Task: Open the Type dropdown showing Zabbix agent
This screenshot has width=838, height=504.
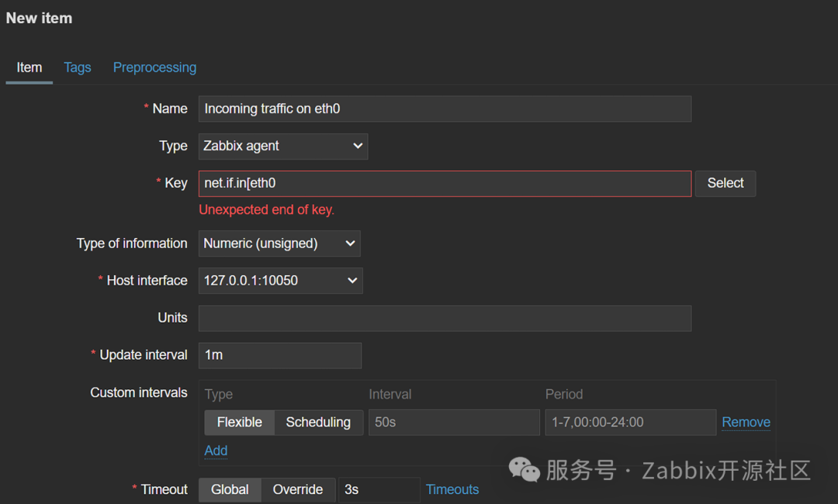Action: 283,146
